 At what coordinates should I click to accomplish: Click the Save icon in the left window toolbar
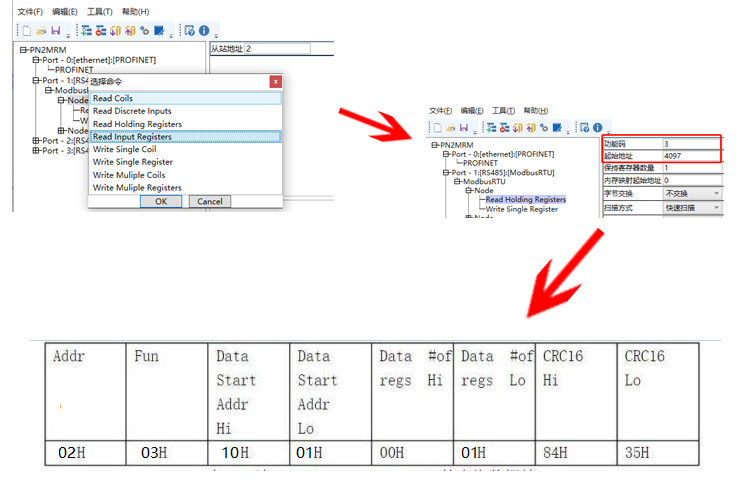[55, 31]
